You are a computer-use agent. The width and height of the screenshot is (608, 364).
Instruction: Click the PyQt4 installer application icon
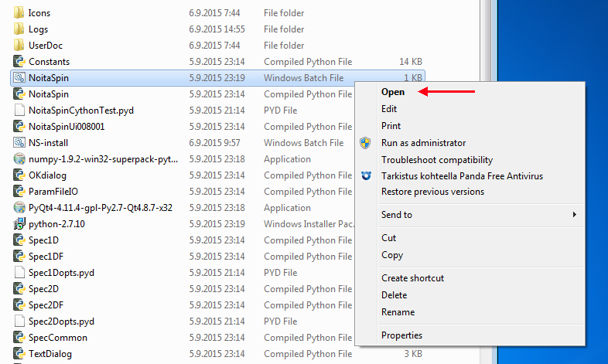[x=19, y=208]
